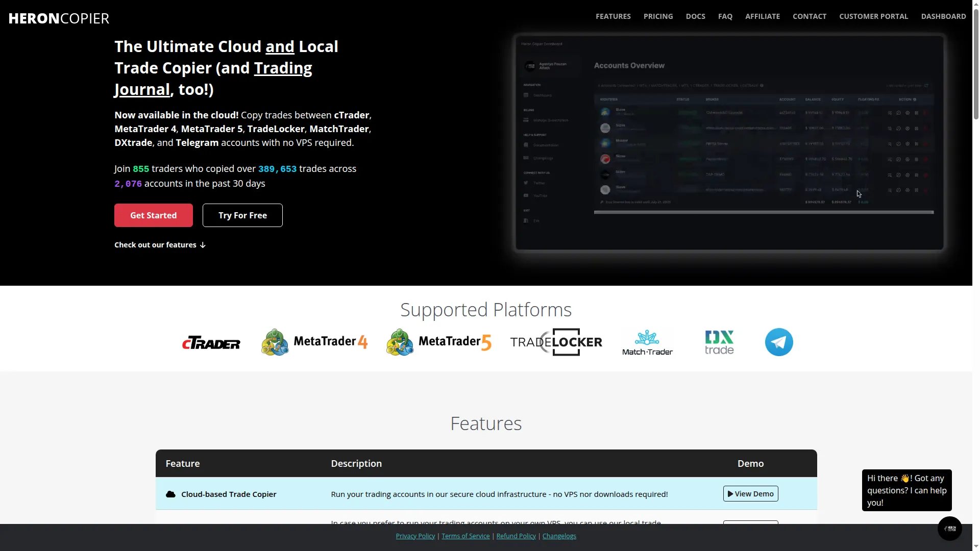Click the dashboard preview video thumbnail
This screenshot has width=980, height=551.
click(729, 142)
